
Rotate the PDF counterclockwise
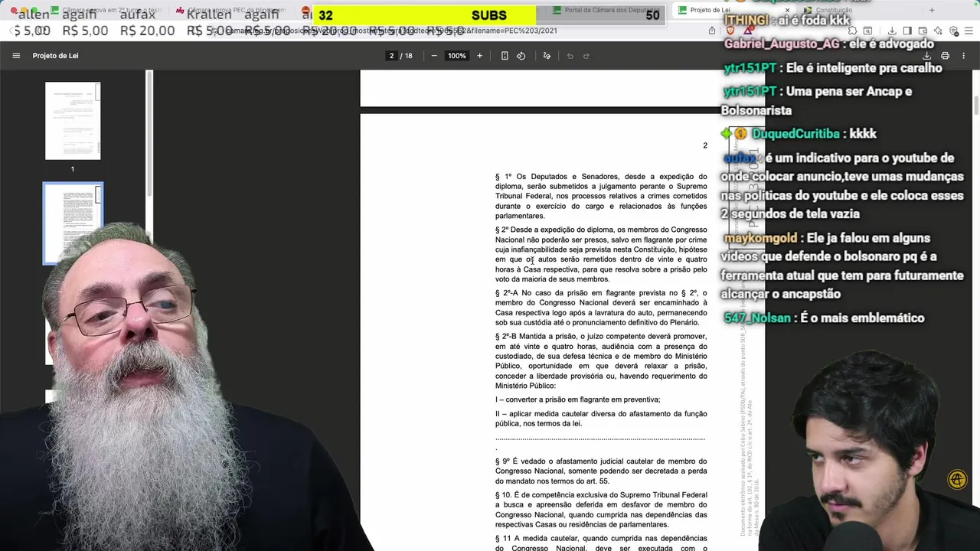click(x=521, y=56)
